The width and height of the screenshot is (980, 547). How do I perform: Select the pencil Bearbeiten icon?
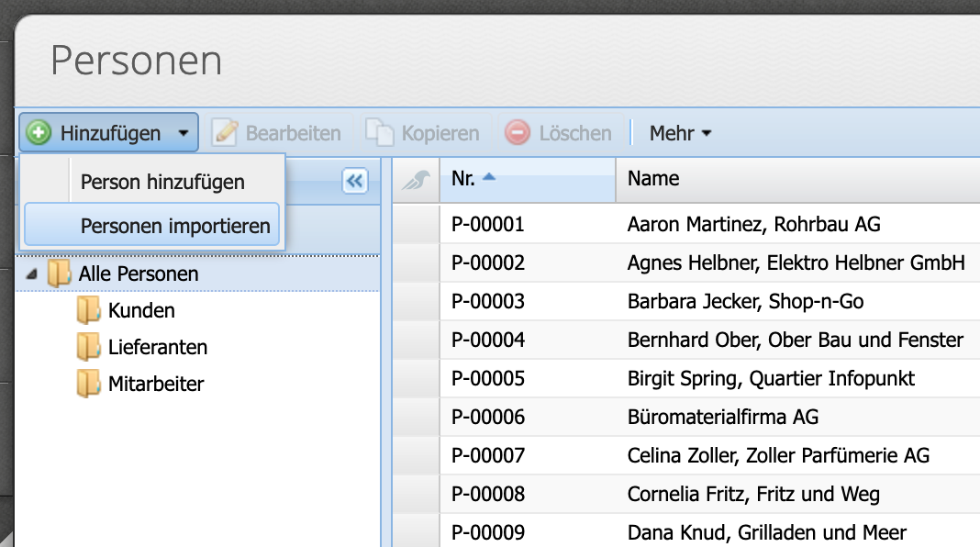coord(226,132)
